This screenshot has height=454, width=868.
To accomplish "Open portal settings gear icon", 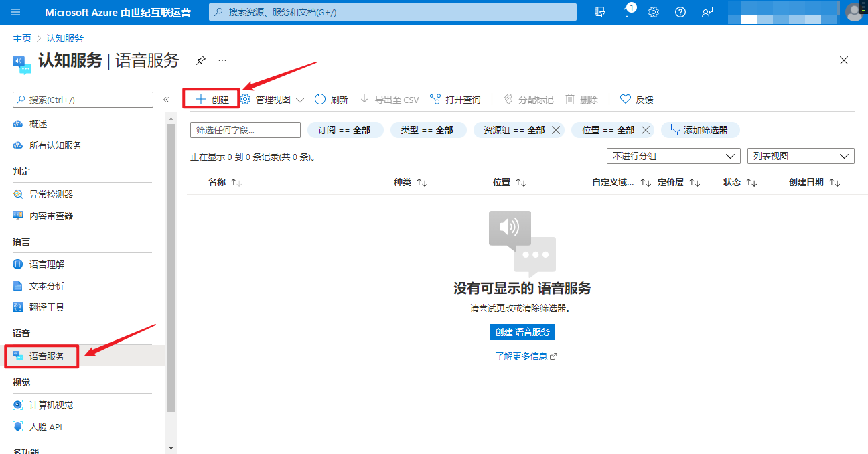I will coord(654,12).
